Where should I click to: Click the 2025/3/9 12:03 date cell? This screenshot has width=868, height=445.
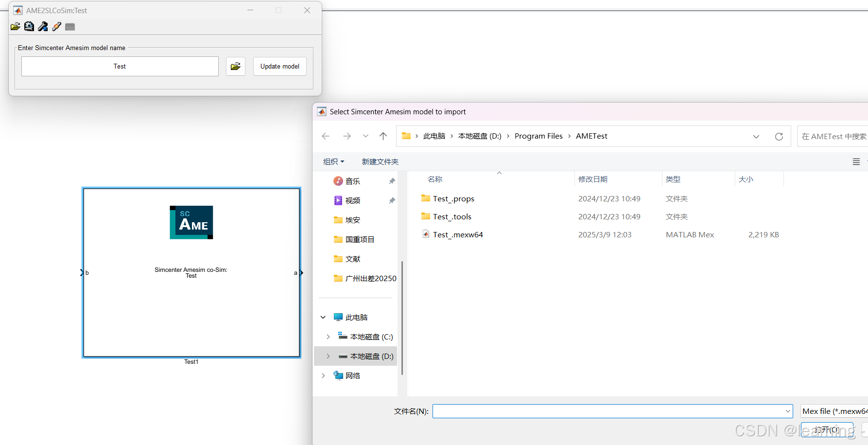tap(605, 234)
